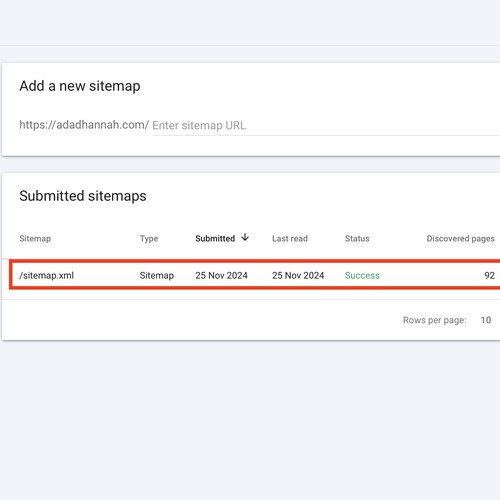Click the Submitted sitemaps heading
This screenshot has width=500, height=500.
83,196
